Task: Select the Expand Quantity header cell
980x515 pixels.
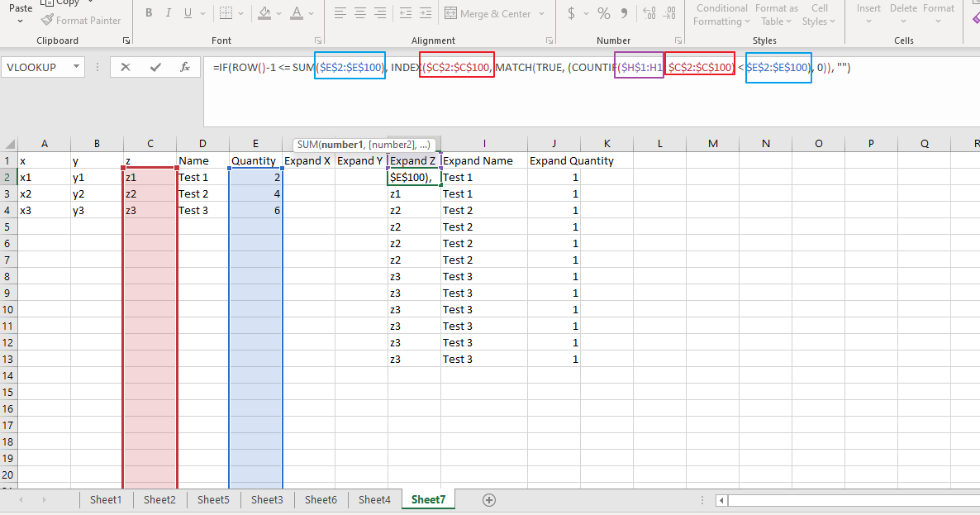Action: click(554, 160)
